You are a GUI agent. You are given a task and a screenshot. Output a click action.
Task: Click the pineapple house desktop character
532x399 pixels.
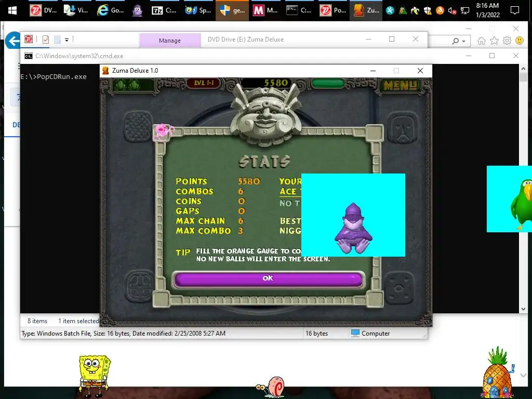pos(498,373)
